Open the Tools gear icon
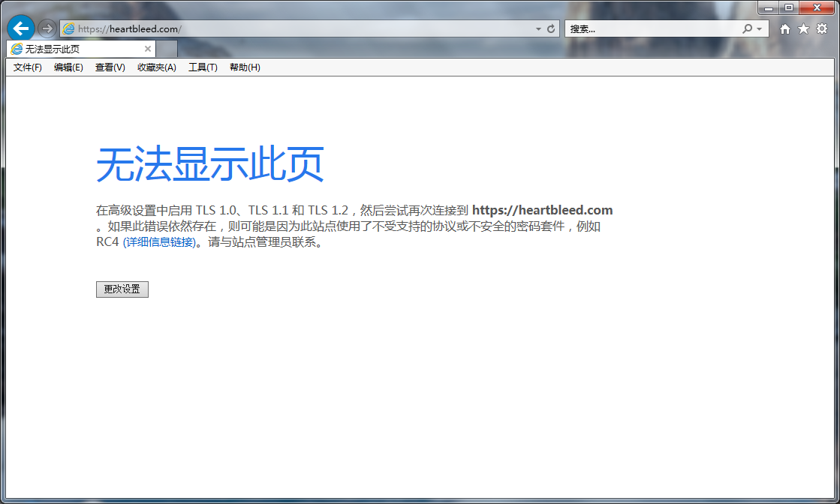 click(822, 28)
